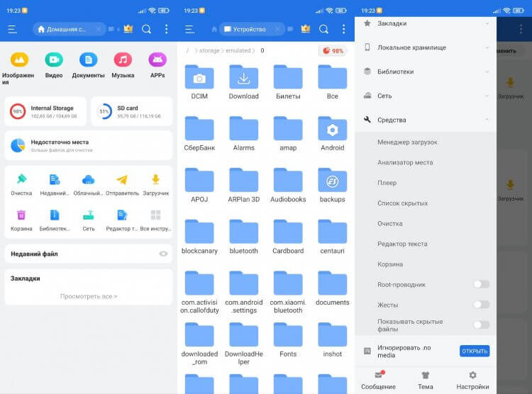Toggle Показывать скрытые файлы switch

[481, 325]
